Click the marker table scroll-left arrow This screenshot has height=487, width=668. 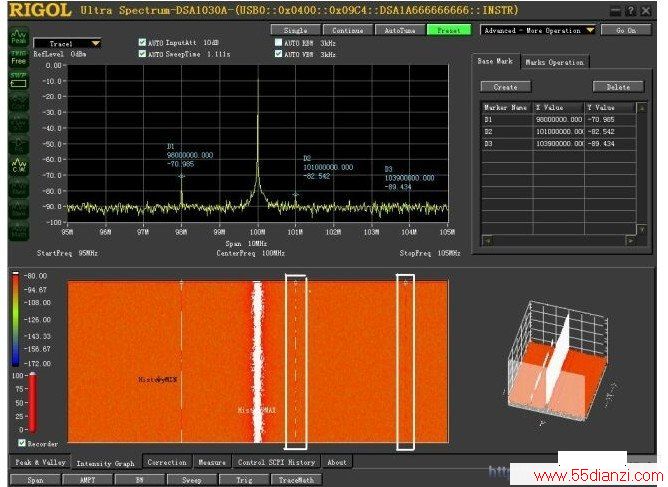488,241
